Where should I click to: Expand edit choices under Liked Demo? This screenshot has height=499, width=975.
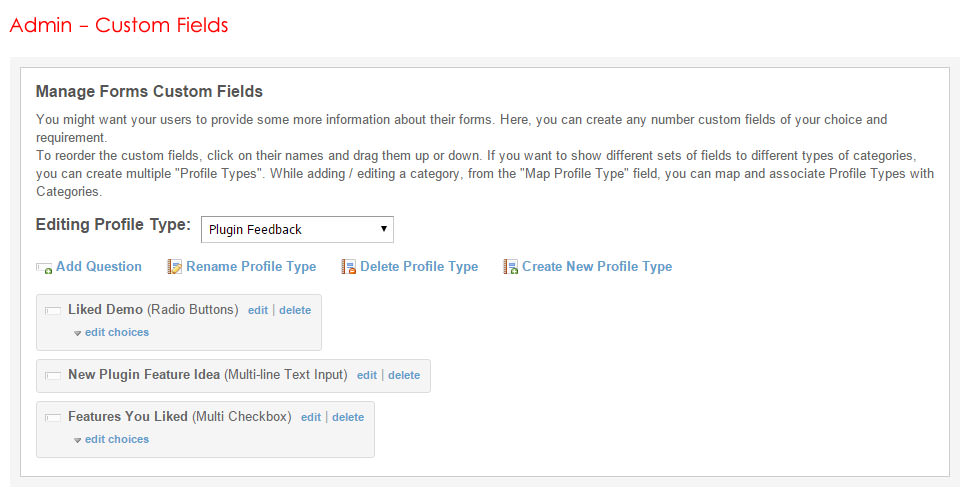coord(116,332)
